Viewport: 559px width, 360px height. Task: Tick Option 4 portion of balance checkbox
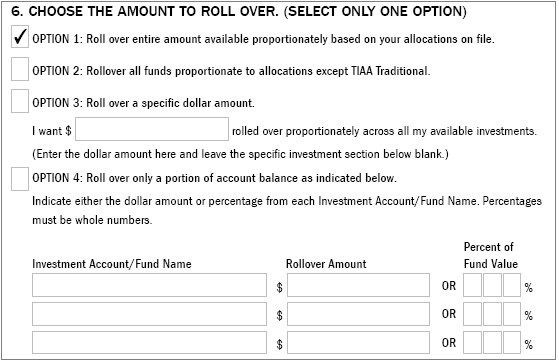tap(20, 179)
